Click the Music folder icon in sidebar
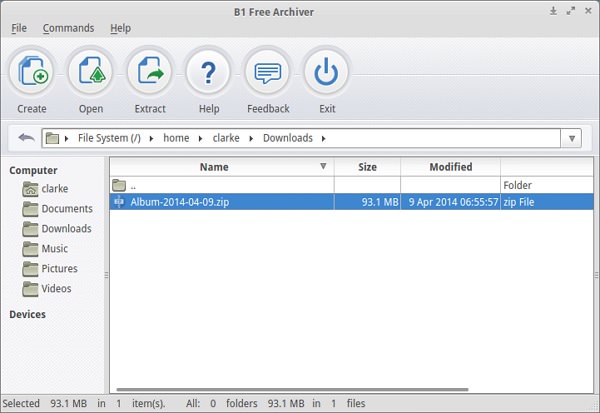Viewport: 600px width, 413px height. [x=30, y=249]
